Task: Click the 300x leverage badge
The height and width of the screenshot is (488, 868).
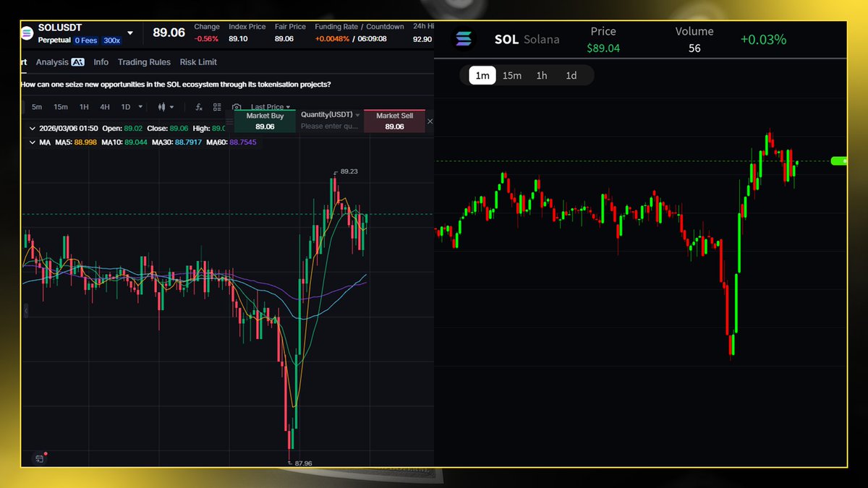Action: coord(111,40)
